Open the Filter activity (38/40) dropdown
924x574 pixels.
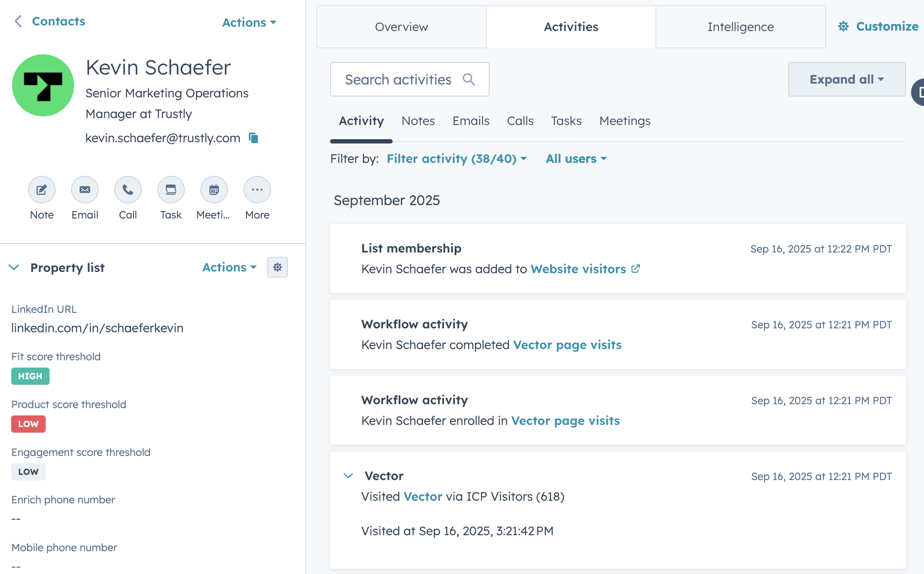pyautogui.click(x=456, y=159)
